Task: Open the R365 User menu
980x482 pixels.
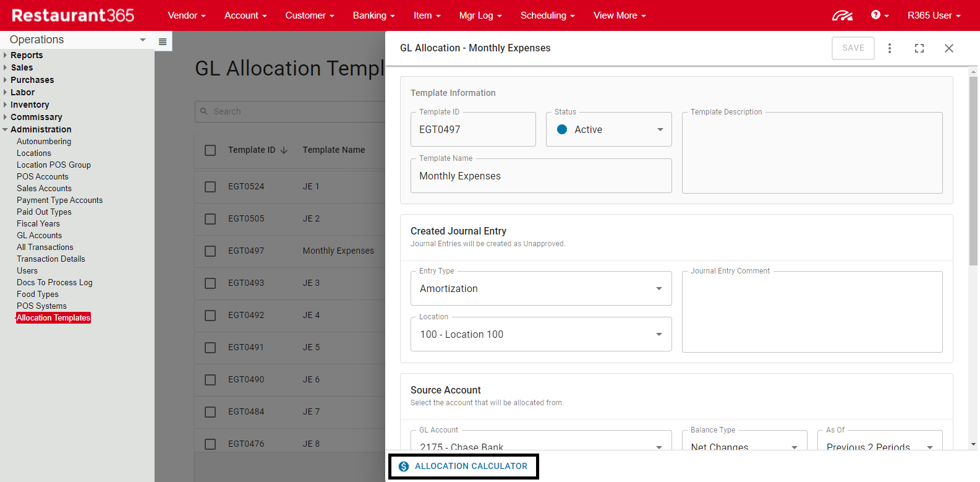Action: 934,15
